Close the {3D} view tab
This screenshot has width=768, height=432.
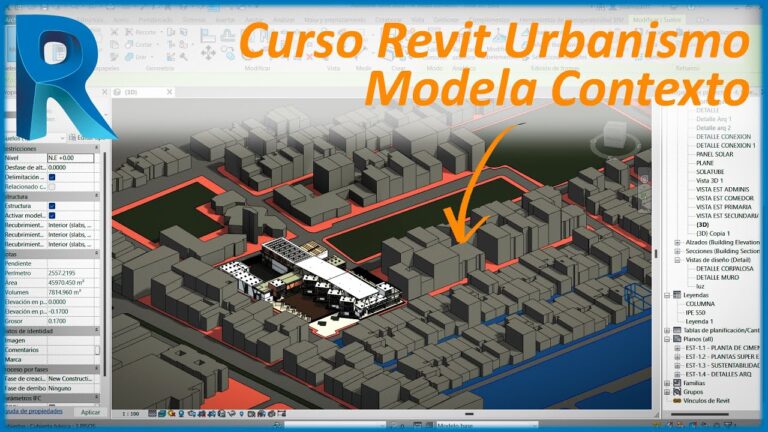point(169,92)
